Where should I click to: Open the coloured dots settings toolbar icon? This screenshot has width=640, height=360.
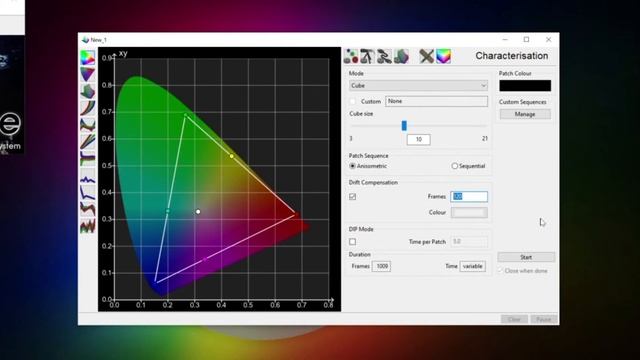point(351,56)
